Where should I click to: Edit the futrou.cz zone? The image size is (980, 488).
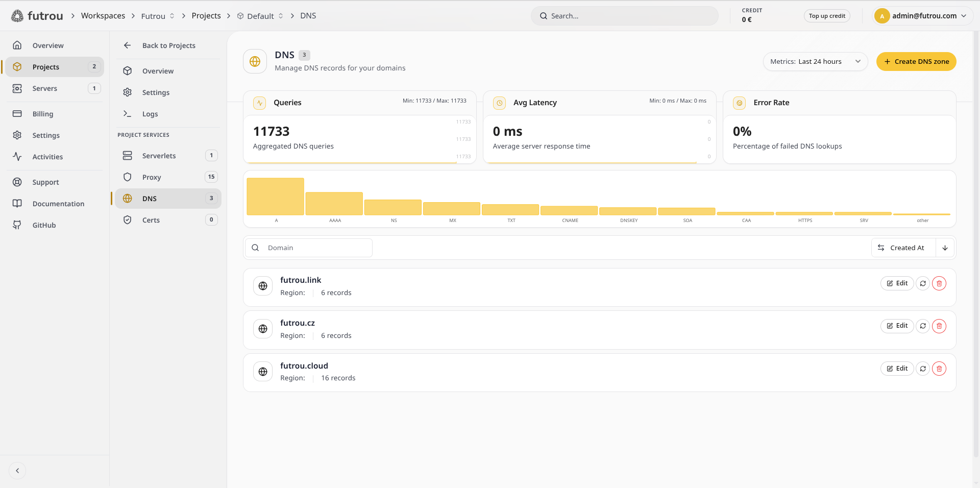(897, 326)
